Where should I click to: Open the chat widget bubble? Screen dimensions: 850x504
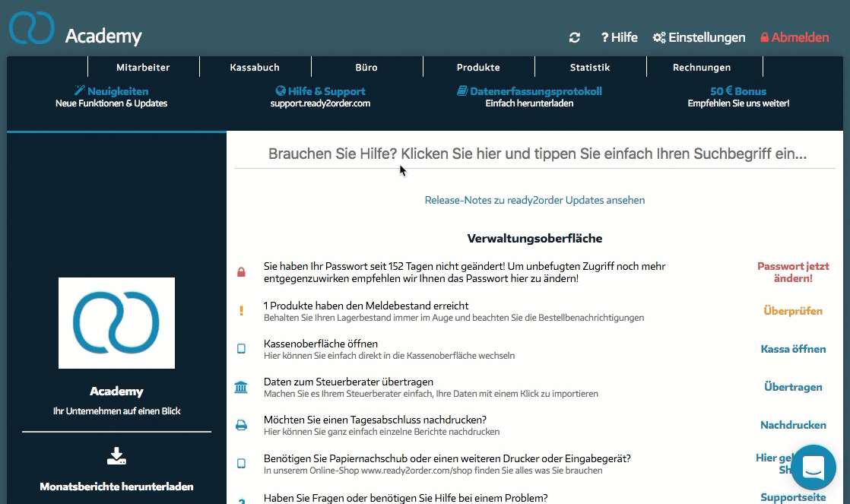pyautogui.click(x=814, y=468)
